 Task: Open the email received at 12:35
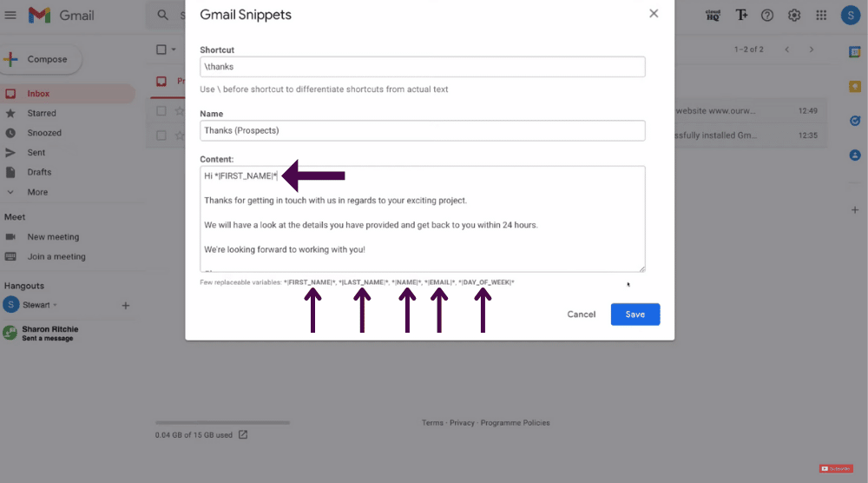click(751, 136)
